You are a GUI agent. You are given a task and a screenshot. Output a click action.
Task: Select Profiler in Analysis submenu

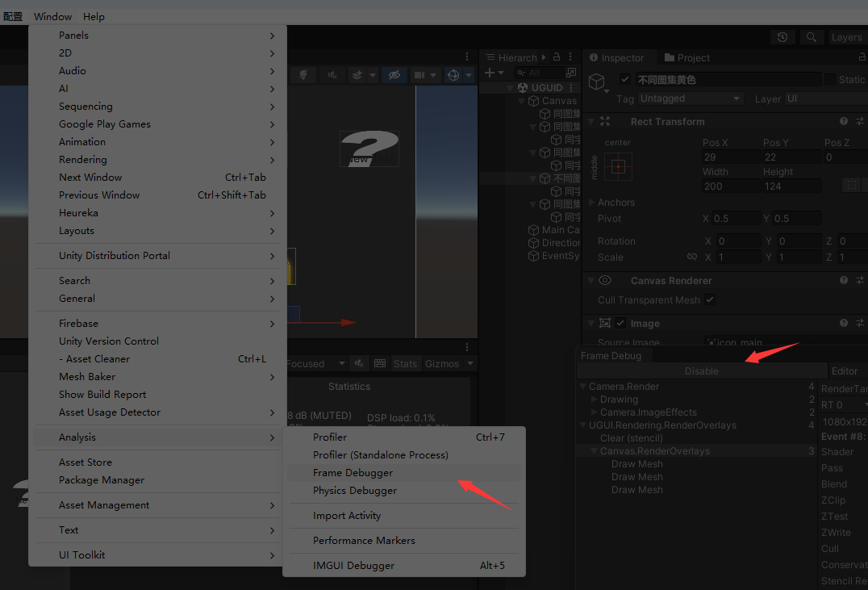404,437
